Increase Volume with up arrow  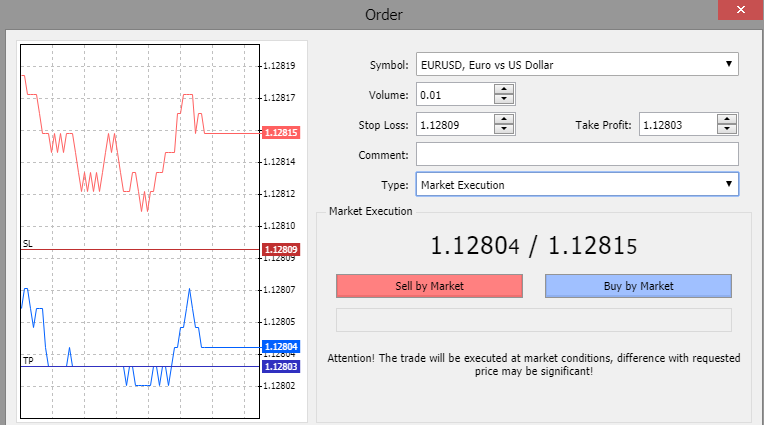pos(504,90)
